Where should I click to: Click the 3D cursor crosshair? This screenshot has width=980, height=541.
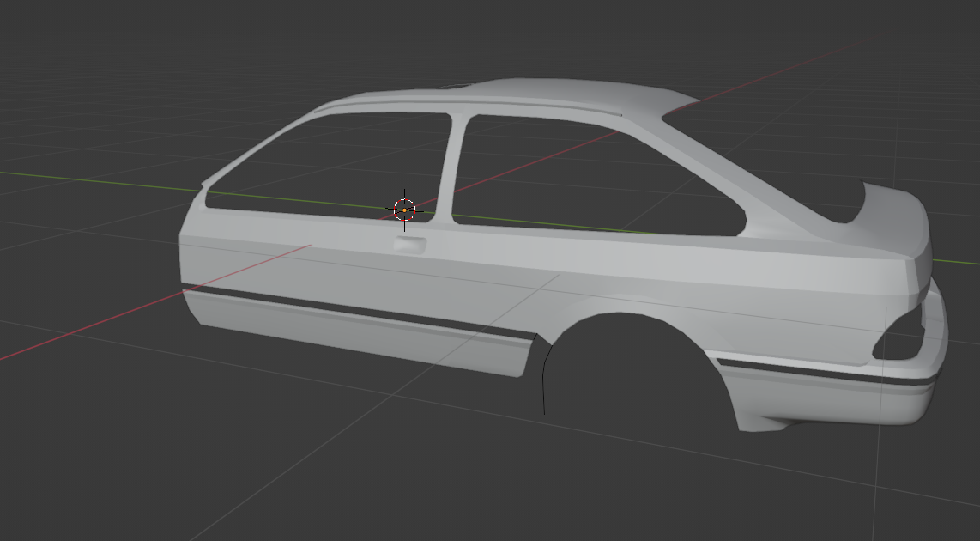click(404, 210)
